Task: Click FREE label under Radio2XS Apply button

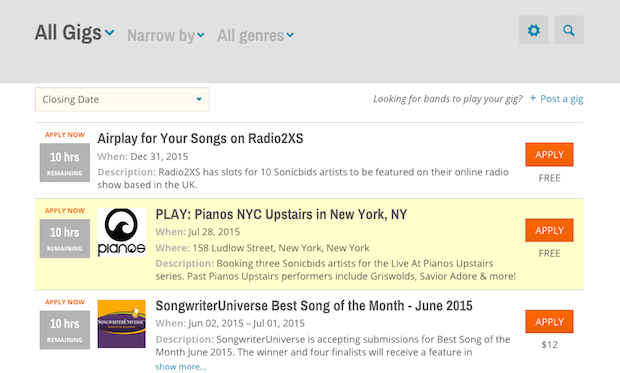Action: 549,178
